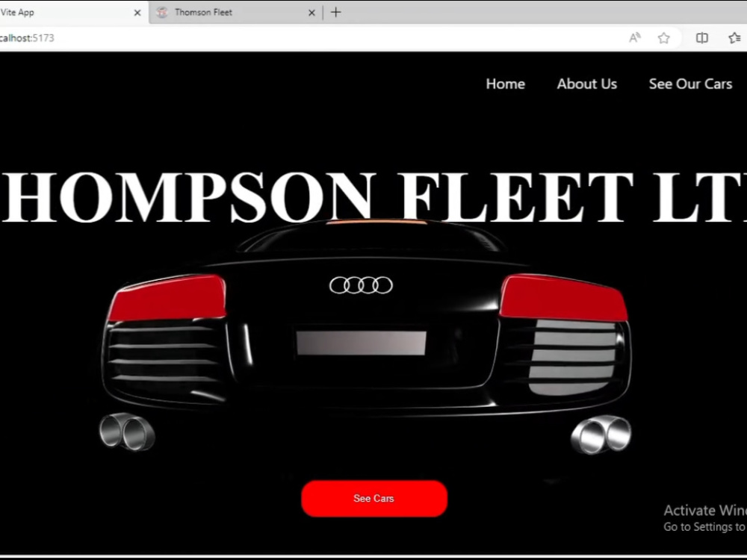The width and height of the screenshot is (747, 560).
Task: Close the Vite App tab
Action: click(137, 13)
